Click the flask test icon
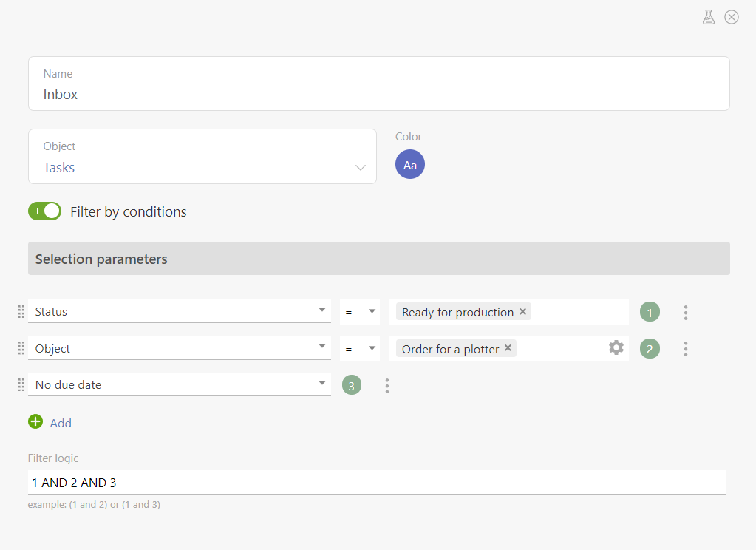This screenshot has height=550, width=756. (x=708, y=17)
